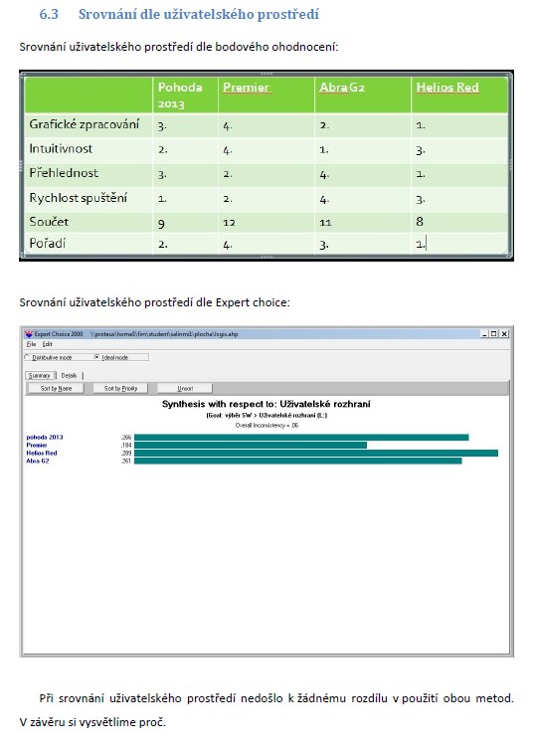Click the Sort by Priority button

(120, 388)
